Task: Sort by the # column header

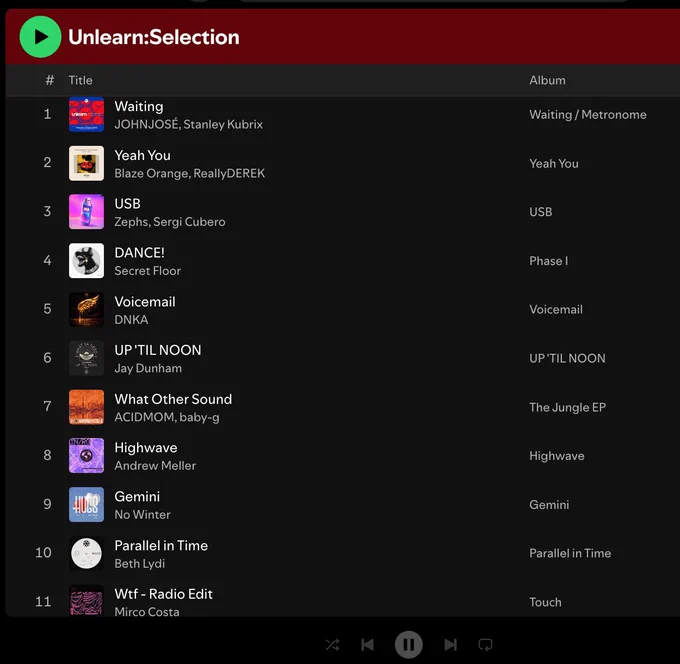Action: click(49, 80)
